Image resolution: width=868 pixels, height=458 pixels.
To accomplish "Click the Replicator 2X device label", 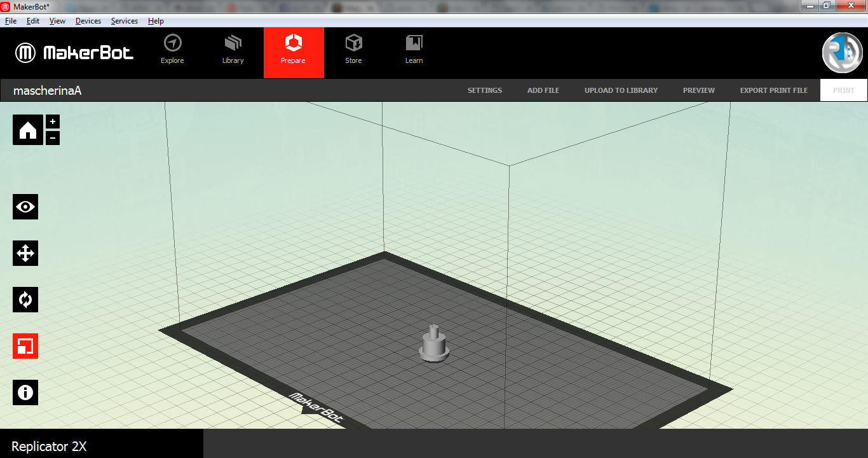I will point(49,447).
